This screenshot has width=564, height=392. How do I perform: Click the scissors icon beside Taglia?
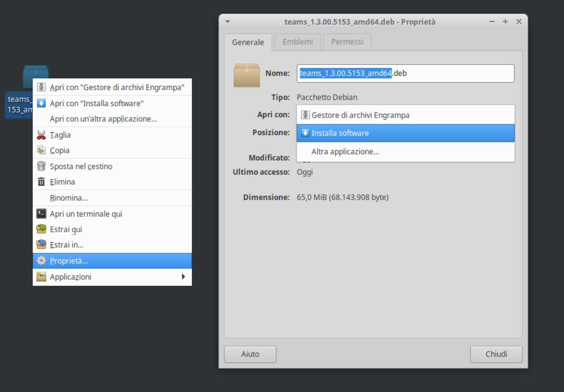[41, 135]
